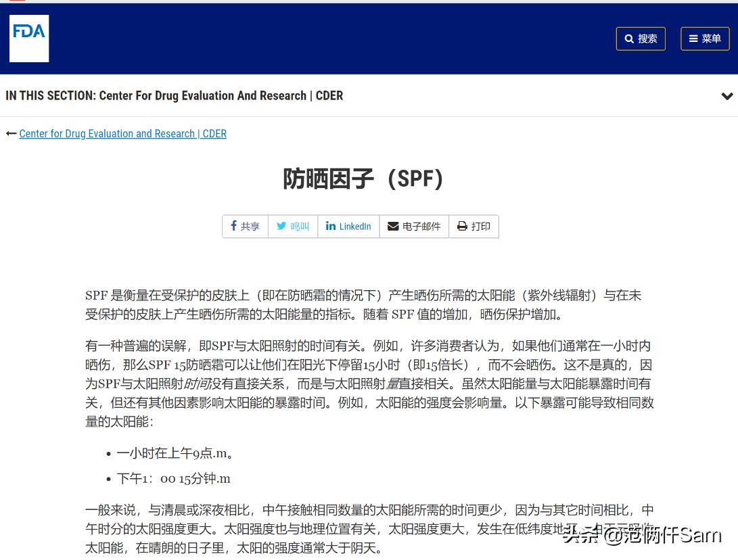Go to Center for Drug Evaluation link
This screenshot has height=560, width=738.
(122, 134)
